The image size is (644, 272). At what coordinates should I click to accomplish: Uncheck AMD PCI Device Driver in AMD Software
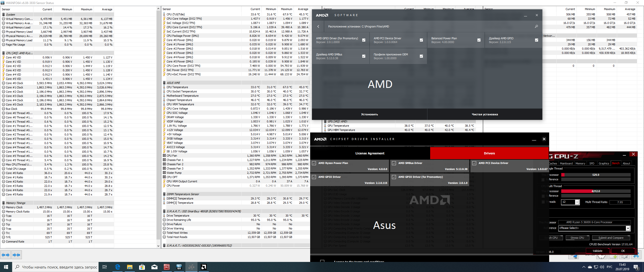tap(421, 40)
